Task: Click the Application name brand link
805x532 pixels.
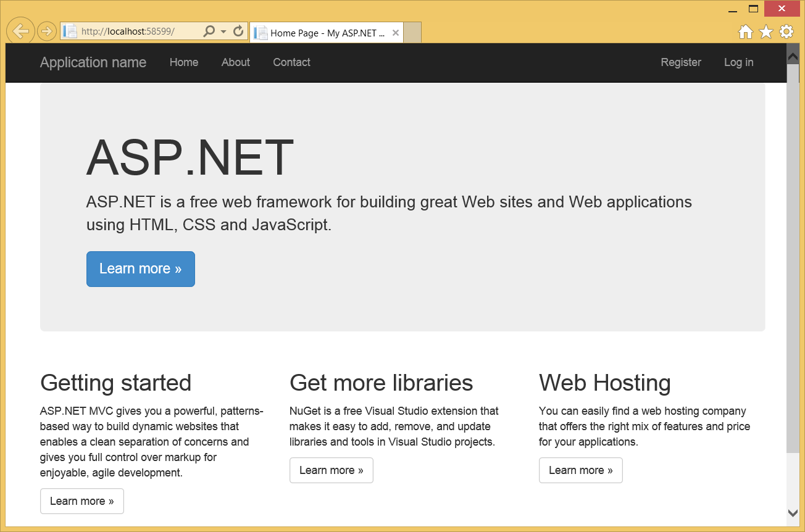Action: (x=93, y=62)
